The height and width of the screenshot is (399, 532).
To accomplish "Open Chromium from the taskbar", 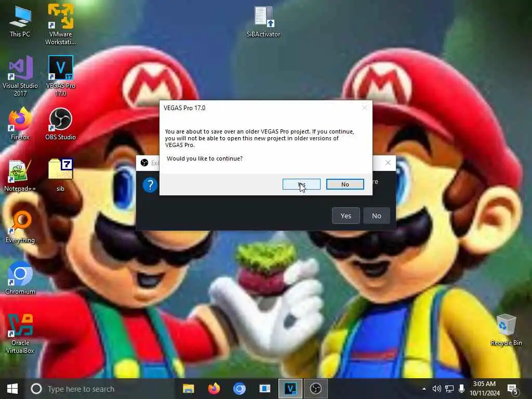I will click(x=239, y=389).
